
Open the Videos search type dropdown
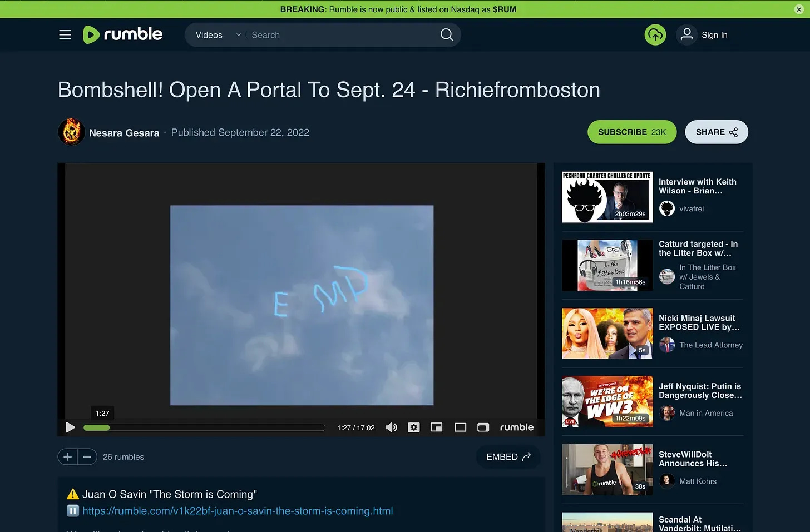pyautogui.click(x=218, y=35)
